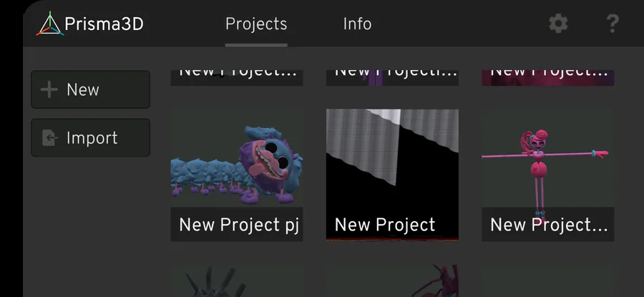This screenshot has height=297, width=644.
Task: Open the partially visible top-left project
Action: (x=237, y=78)
